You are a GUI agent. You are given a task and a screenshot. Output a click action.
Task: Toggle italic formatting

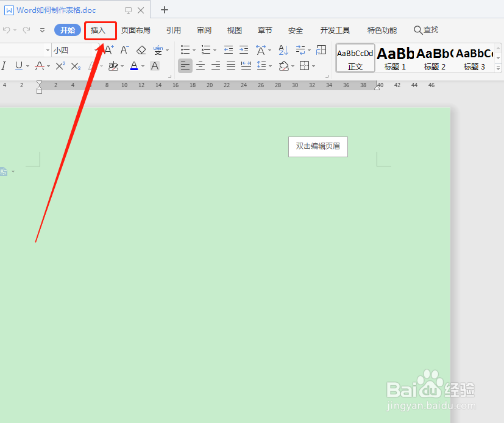[4, 66]
